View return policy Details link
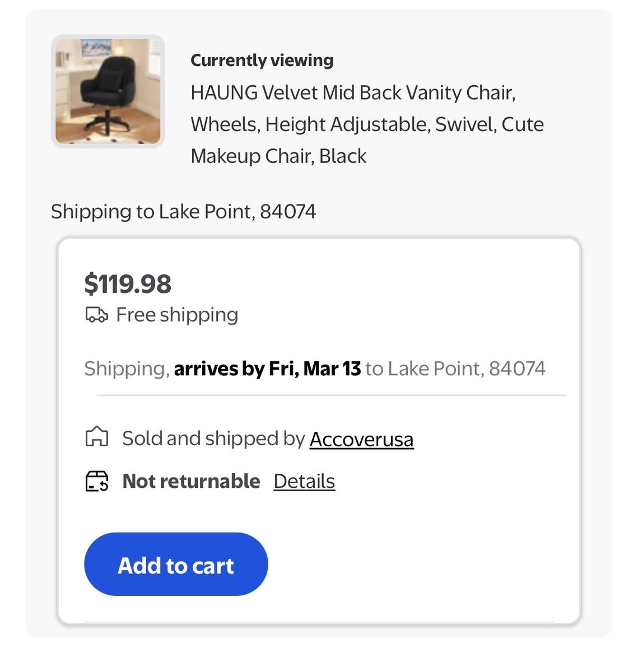 coord(304,481)
